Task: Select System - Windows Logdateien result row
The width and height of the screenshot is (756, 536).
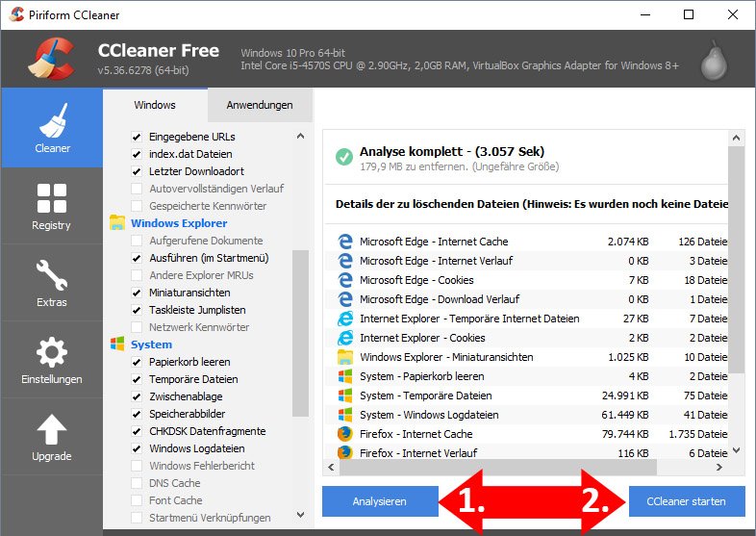Action: pyautogui.click(x=526, y=415)
